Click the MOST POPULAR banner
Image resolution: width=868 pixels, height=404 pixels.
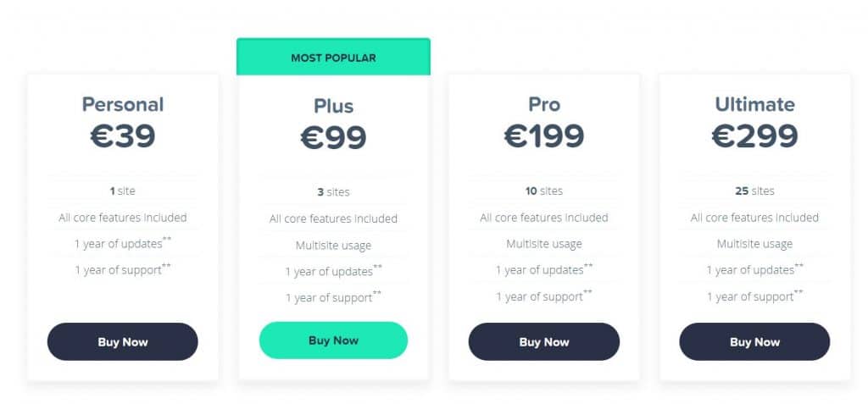pyautogui.click(x=333, y=57)
